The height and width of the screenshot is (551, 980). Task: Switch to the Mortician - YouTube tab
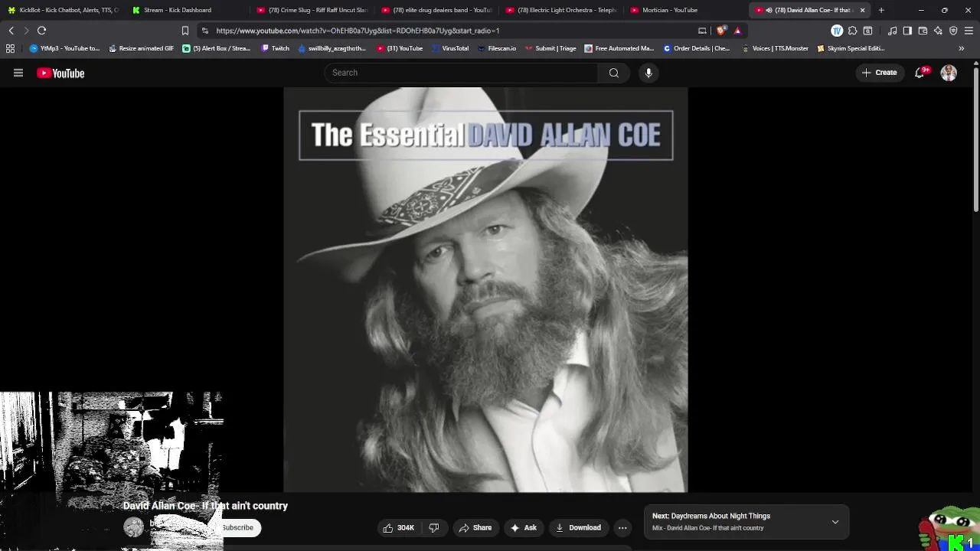coord(686,10)
